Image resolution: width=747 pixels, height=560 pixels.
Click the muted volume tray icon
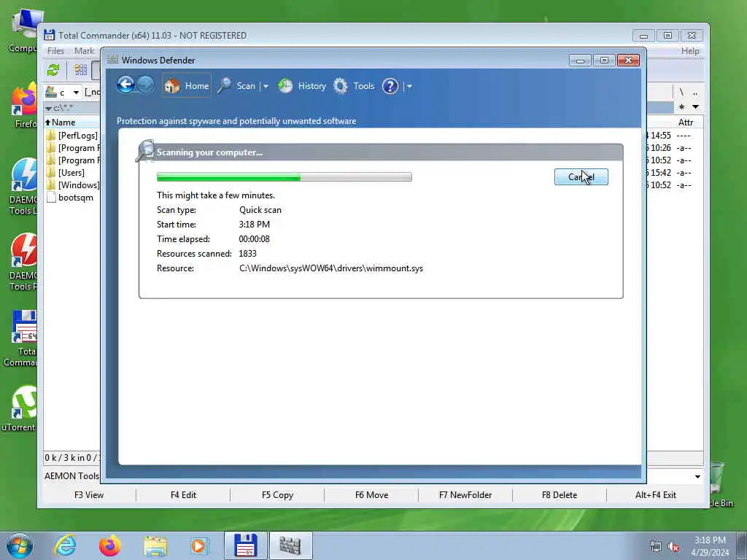tap(673, 547)
